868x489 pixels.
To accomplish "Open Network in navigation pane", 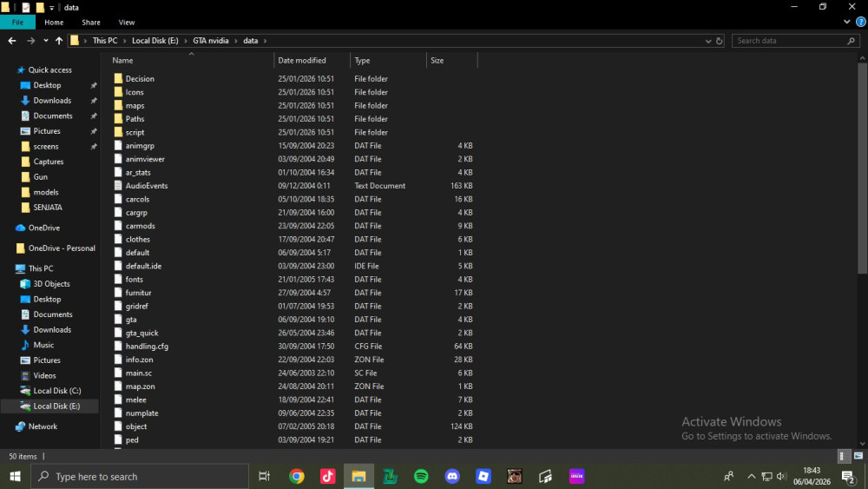I will pyautogui.click(x=43, y=426).
